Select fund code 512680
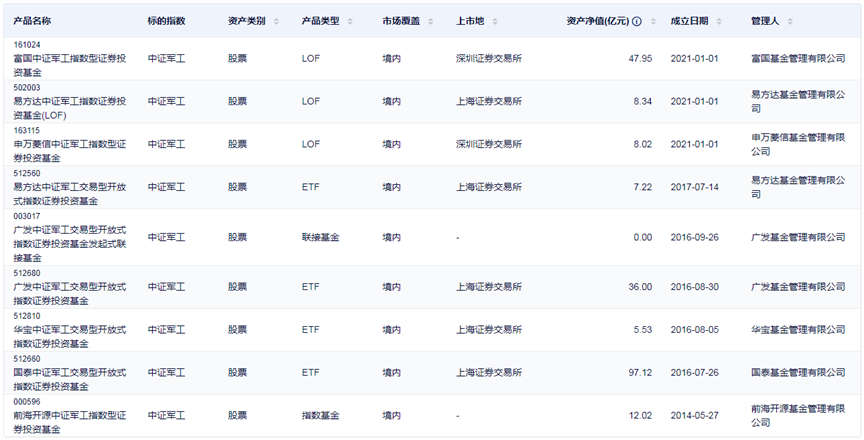Viewport: 864px width, 440px height. (27, 273)
